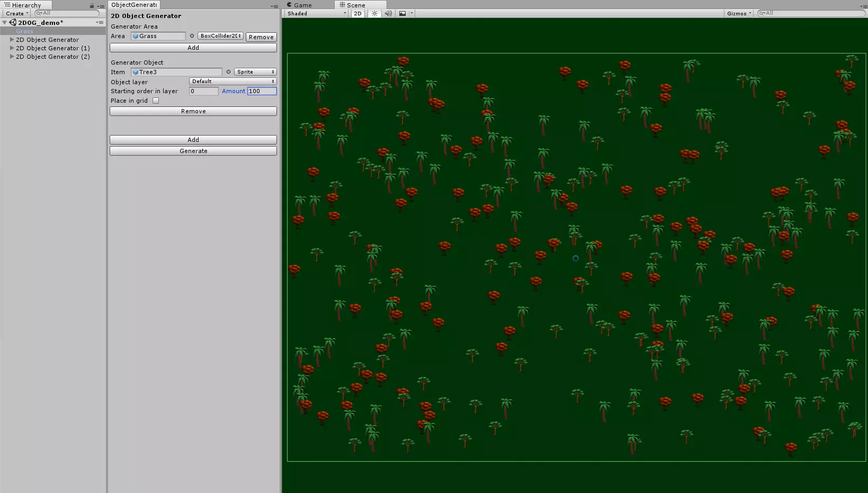Image resolution: width=868 pixels, height=493 pixels.
Task: Select 2D Object Generator (2) row label
Action: tap(53, 57)
